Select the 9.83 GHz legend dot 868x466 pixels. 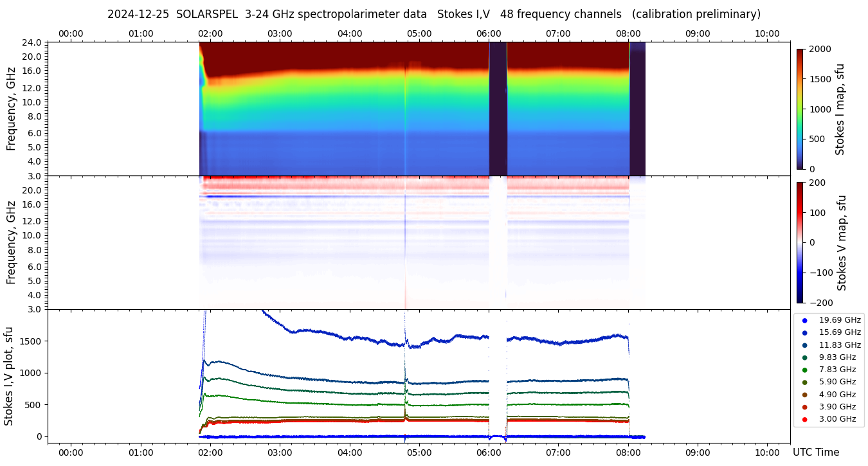(x=804, y=357)
